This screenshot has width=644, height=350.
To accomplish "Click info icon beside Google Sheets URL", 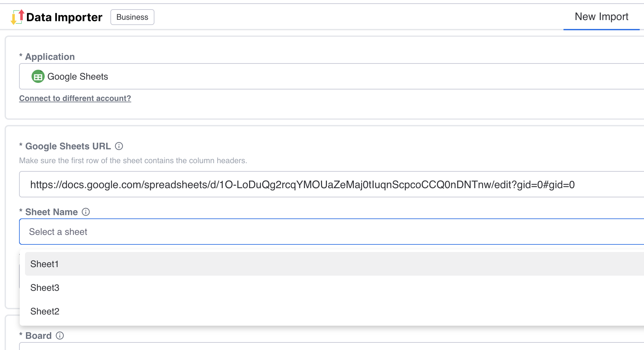I will coord(119,146).
